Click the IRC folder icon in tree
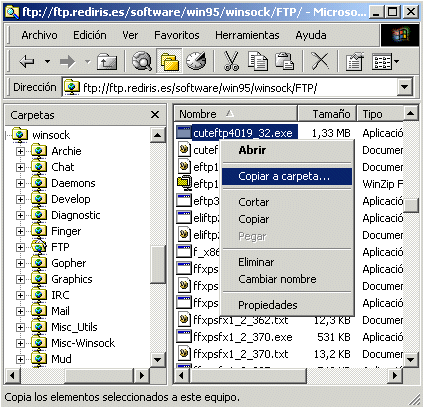Viewport: 423px width, 407px height. 39,295
